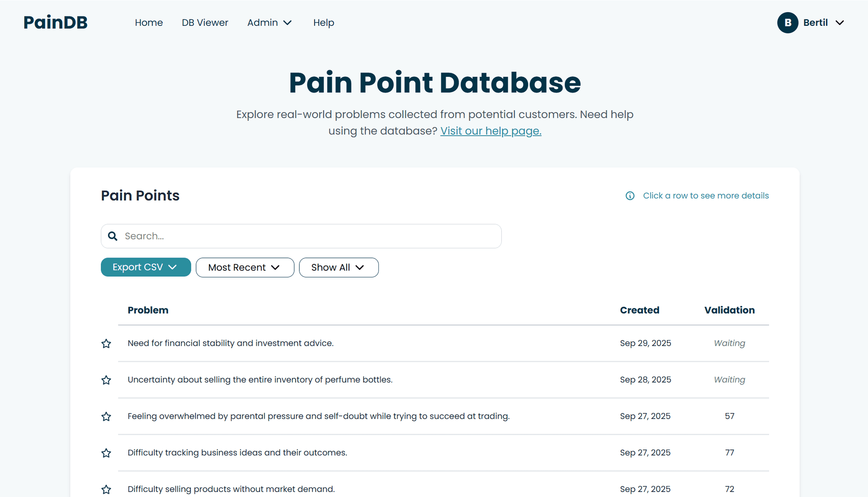Click inside the Search field
The image size is (868, 497).
[301, 236]
